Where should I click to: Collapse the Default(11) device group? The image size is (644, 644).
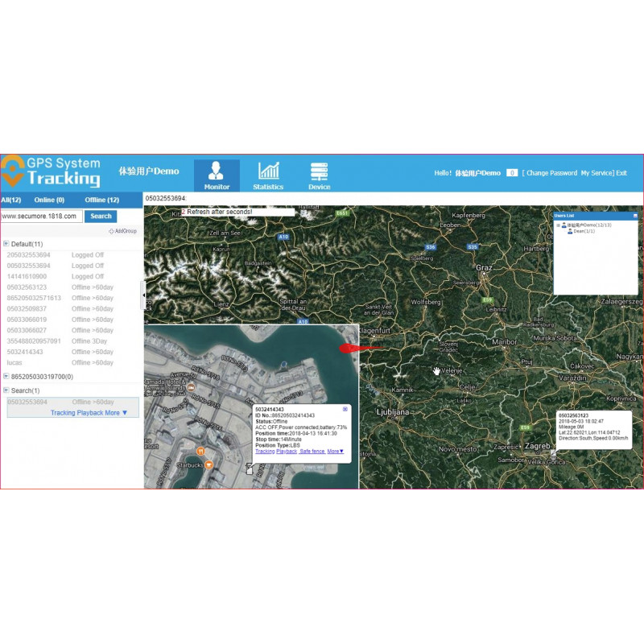[6, 243]
